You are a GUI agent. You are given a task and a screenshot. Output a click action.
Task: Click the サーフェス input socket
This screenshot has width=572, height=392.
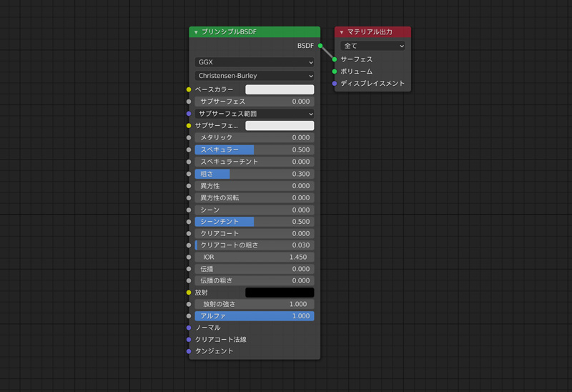[335, 59]
